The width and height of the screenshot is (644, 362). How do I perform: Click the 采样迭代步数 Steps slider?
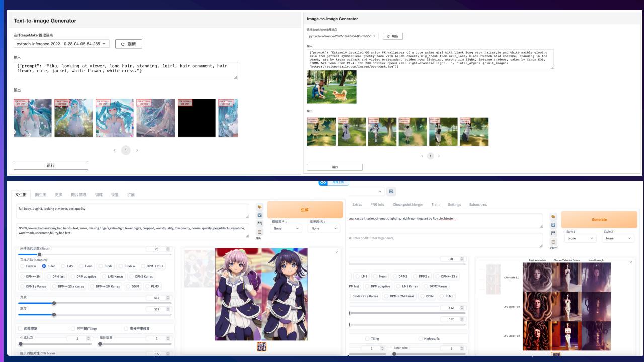tap(95, 254)
